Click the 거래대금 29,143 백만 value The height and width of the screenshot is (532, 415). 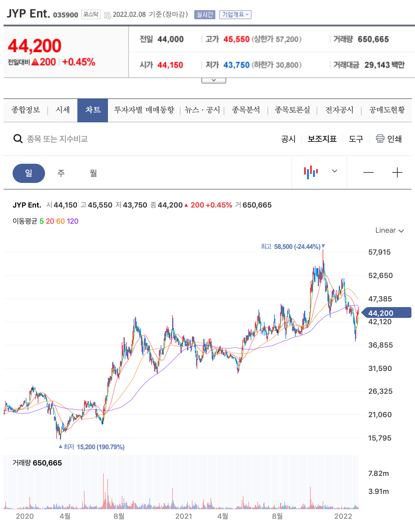click(x=384, y=65)
